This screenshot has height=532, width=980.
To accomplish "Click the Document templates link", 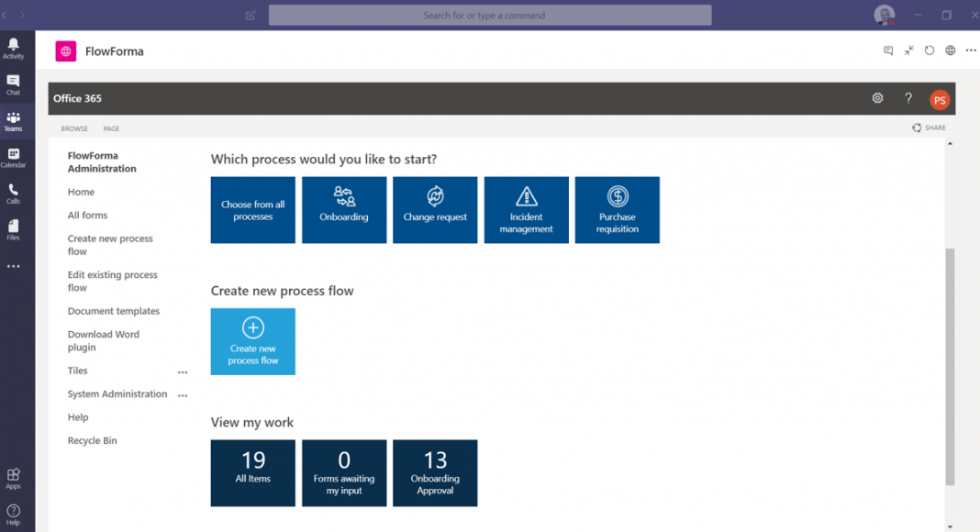I will [114, 311].
